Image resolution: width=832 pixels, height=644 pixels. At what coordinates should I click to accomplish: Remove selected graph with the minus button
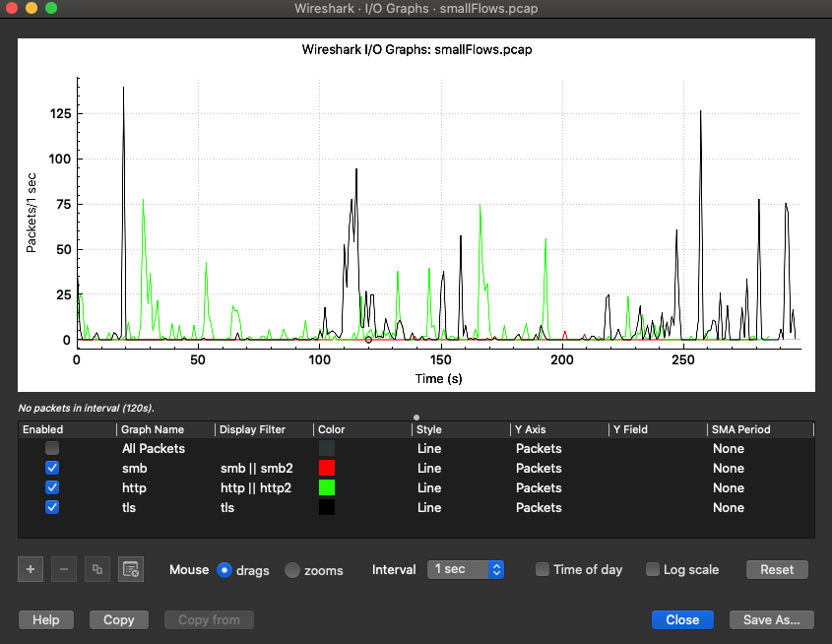click(x=64, y=569)
